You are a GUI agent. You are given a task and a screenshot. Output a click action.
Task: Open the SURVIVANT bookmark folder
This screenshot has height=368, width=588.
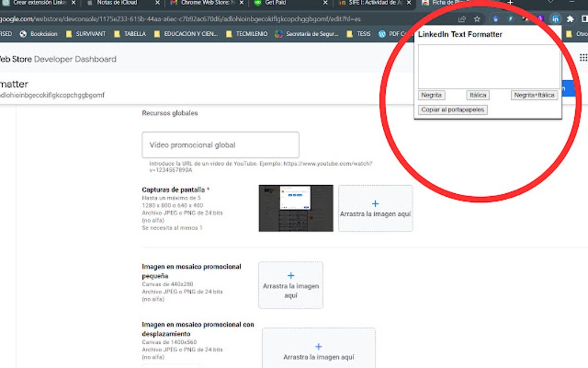coord(86,34)
